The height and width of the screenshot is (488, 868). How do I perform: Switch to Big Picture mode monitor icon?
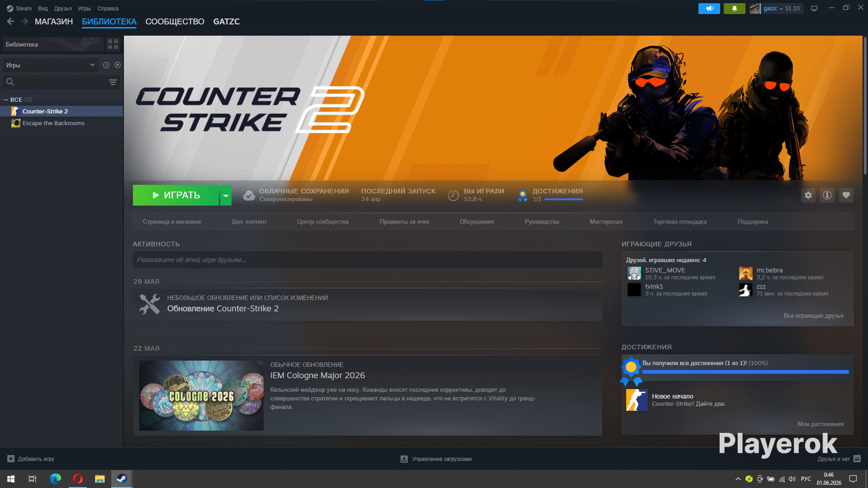[814, 8]
